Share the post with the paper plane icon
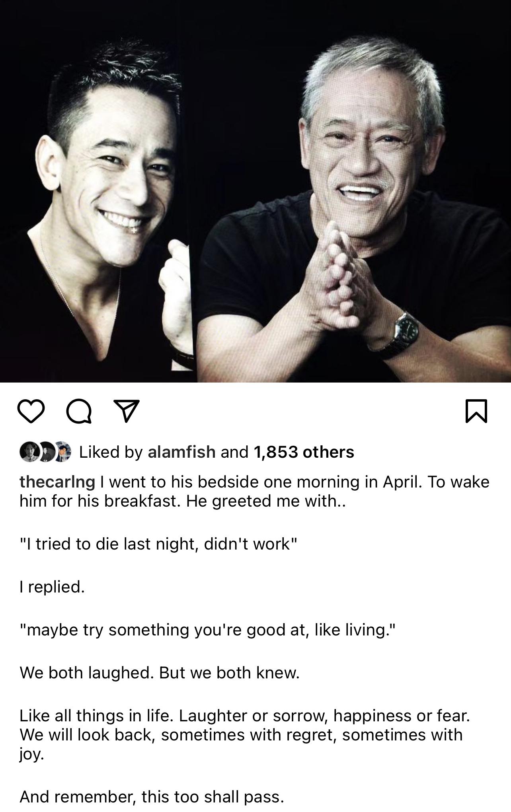Viewport: 511px width, 812px height. (x=127, y=411)
